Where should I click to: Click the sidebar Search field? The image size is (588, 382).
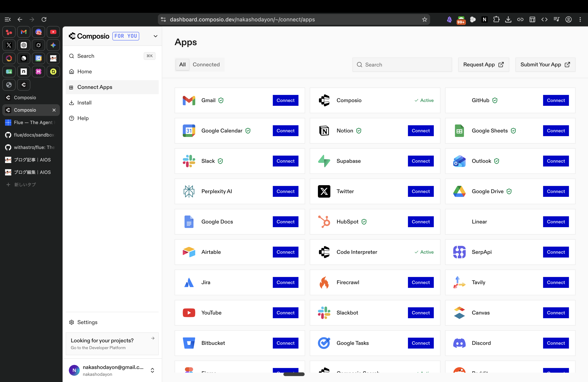click(112, 56)
